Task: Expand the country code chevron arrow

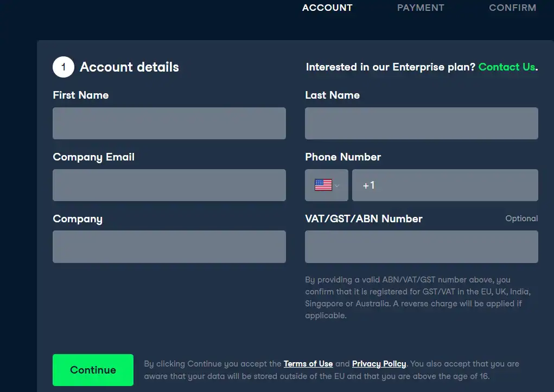Action: pyautogui.click(x=338, y=185)
